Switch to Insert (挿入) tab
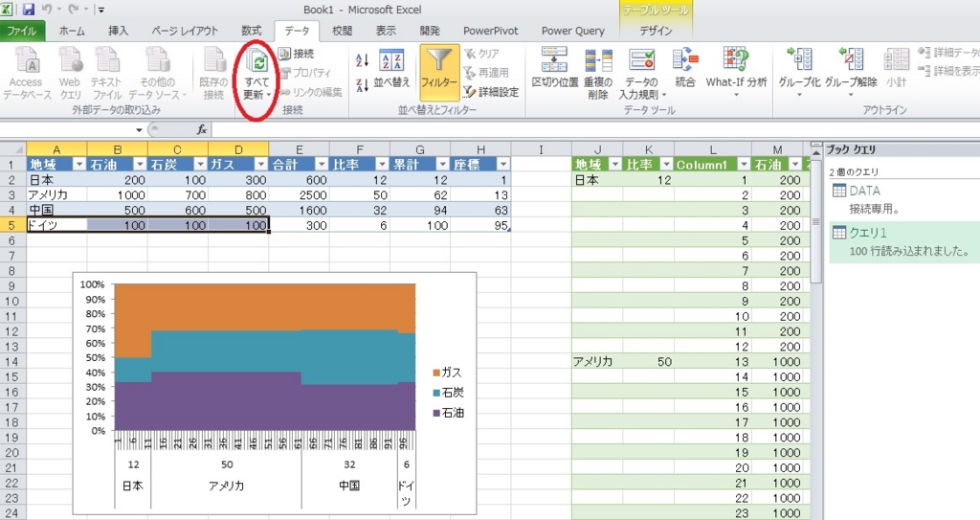This screenshot has height=520, width=980. pos(118,31)
